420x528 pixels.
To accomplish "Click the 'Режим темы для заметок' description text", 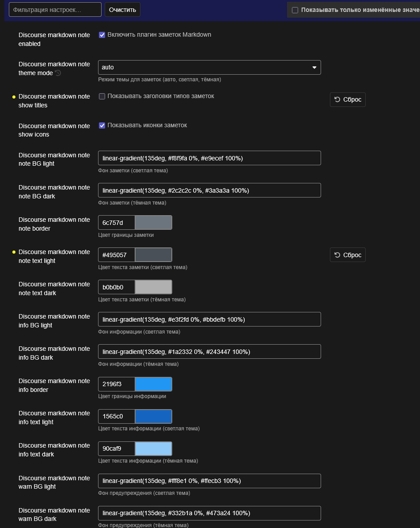I will pyautogui.click(x=159, y=80).
